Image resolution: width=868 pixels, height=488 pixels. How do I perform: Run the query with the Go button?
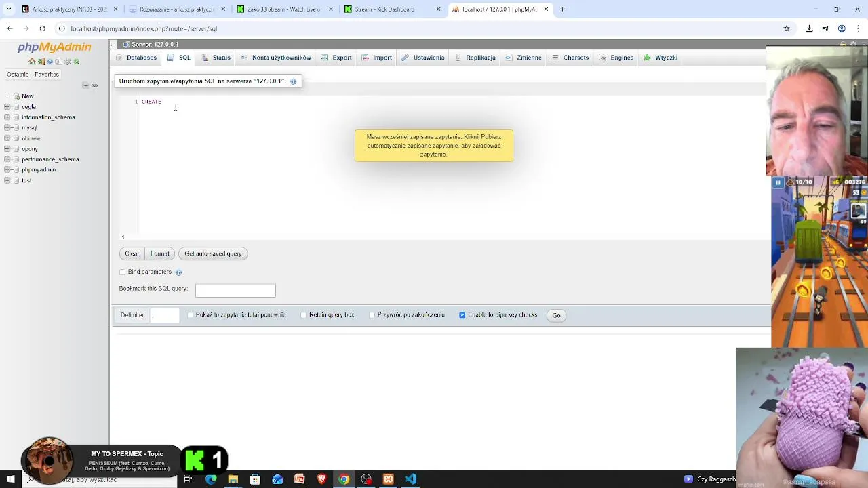coord(556,315)
